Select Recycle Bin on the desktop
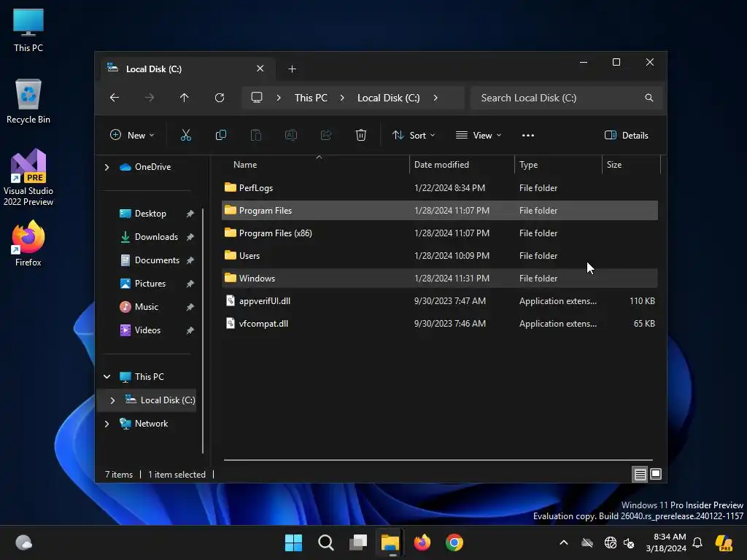Viewport: 747px width, 560px height. click(28, 101)
